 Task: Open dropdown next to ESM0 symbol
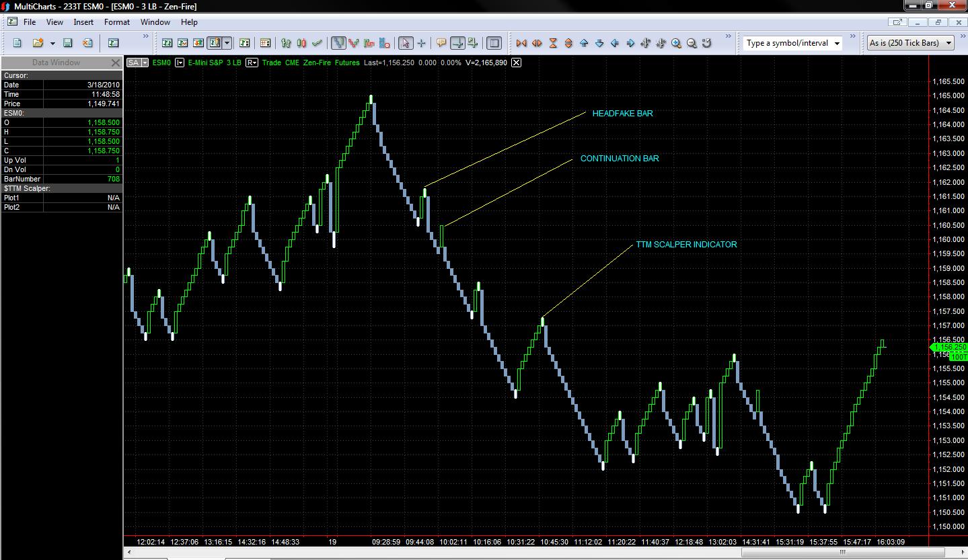click(x=180, y=63)
